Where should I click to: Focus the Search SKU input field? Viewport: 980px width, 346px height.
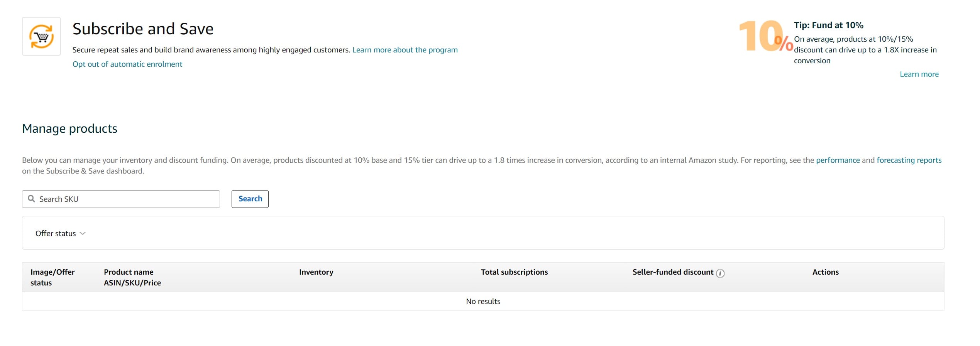[121, 199]
